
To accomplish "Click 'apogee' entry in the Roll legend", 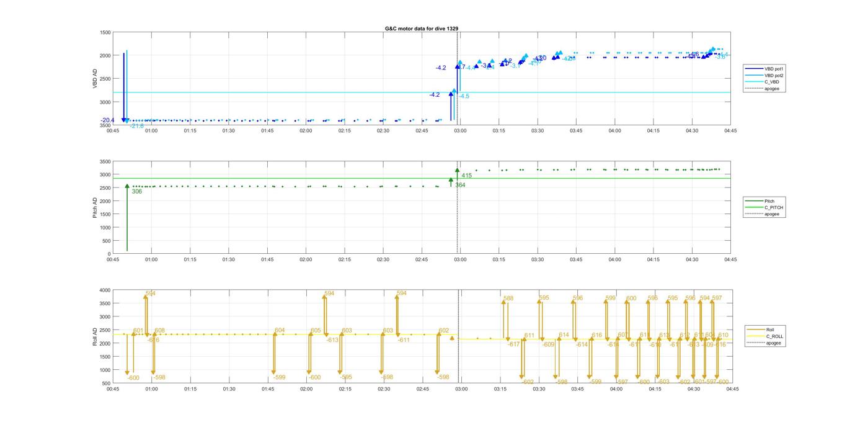I will pos(773,343).
